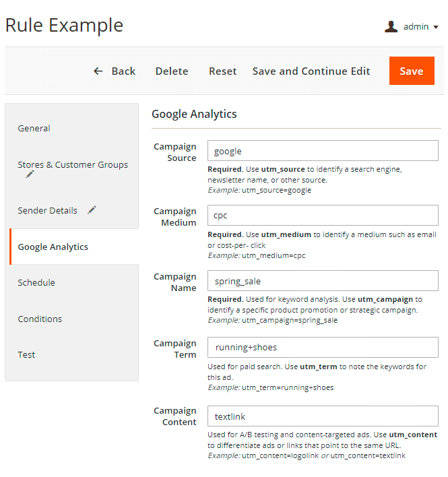The height and width of the screenshot is (477, 448).
Task: Click into the Campaign Medium field
Action: (x=322, y=216)
